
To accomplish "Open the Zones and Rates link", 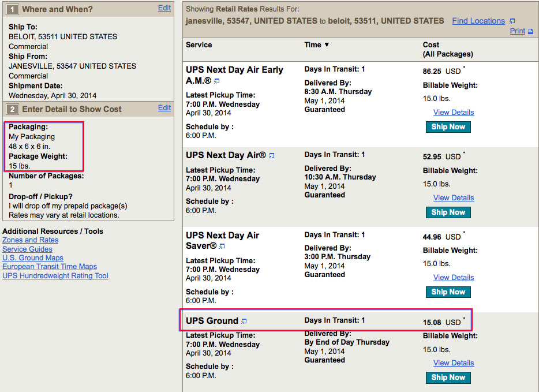I will tap(31, 240).
